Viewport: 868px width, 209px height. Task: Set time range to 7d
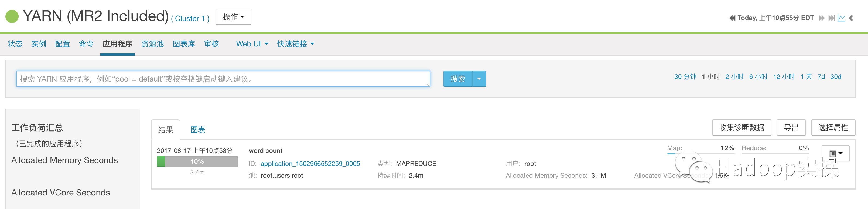821,76
